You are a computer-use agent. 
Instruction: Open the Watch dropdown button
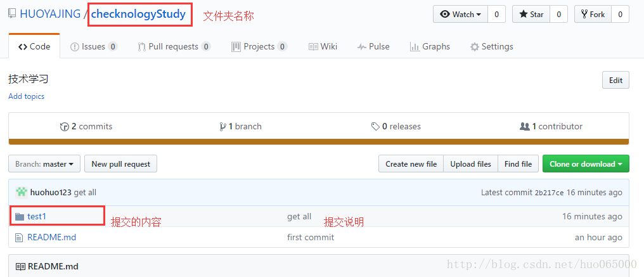pos(460,15)
